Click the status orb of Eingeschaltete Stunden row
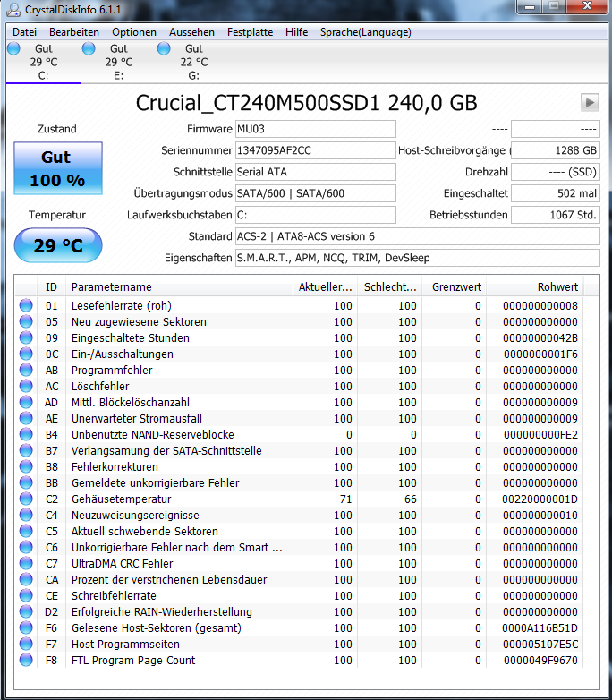This screenshot has height=700, width=612. (26, 337)
